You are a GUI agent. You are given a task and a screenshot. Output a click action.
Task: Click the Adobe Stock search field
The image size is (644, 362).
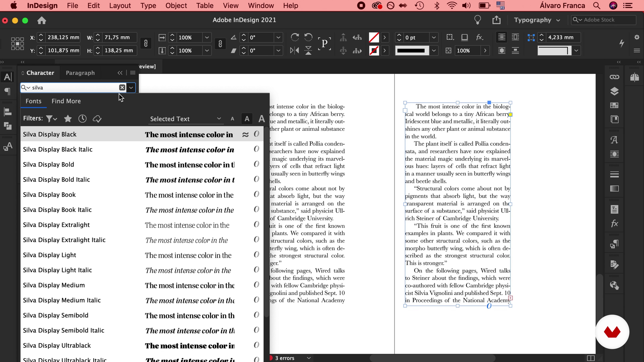[x=604, y=20]
